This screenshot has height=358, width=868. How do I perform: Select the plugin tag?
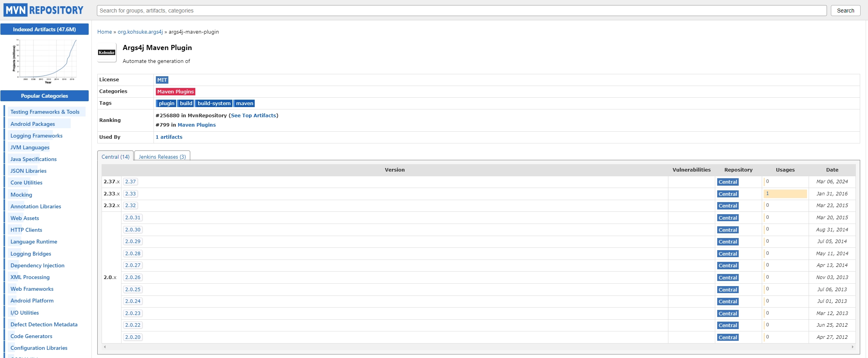166,103
